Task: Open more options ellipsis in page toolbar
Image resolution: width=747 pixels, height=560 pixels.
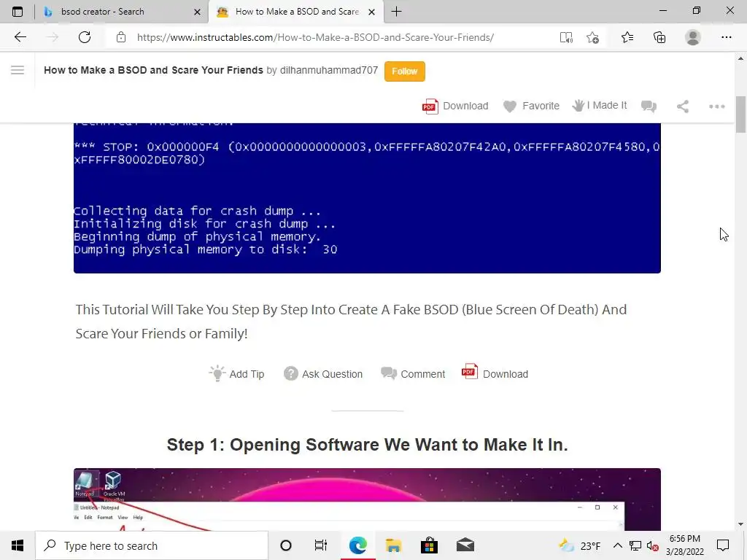Action: [x=716, y=106]
